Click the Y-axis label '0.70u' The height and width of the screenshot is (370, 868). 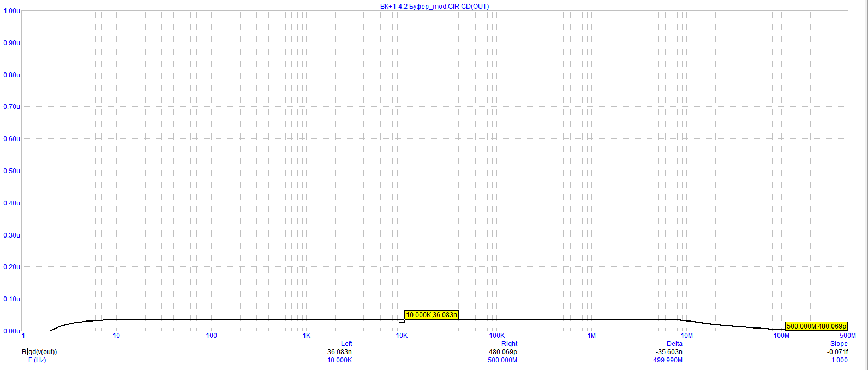pos(11,107)
